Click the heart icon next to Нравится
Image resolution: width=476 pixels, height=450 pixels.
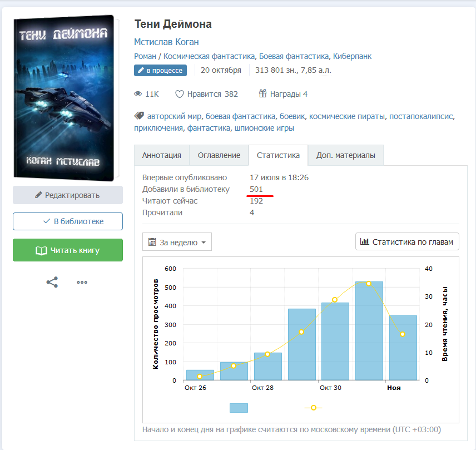point(180,94)
